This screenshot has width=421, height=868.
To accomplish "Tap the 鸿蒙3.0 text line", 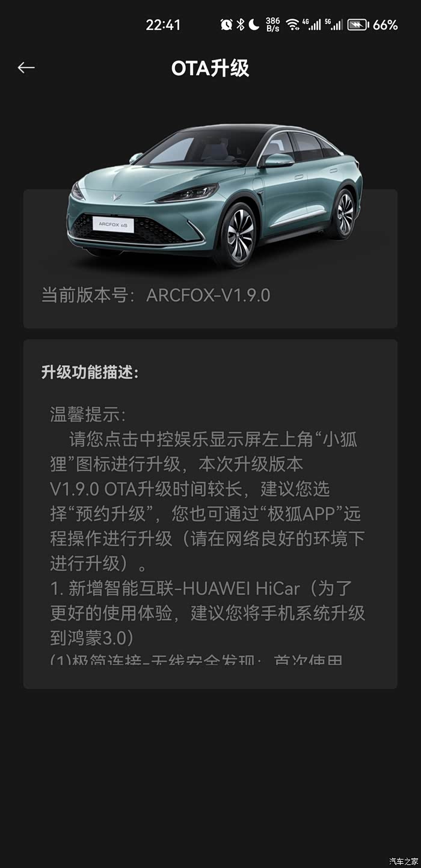I will pyautogui.click(x=92, y=637).
